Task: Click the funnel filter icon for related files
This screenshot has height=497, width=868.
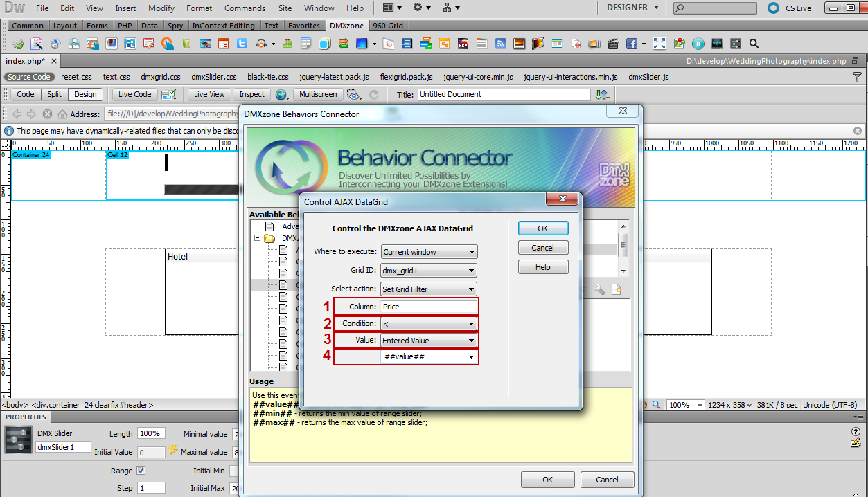Action: tap(858, 77)
